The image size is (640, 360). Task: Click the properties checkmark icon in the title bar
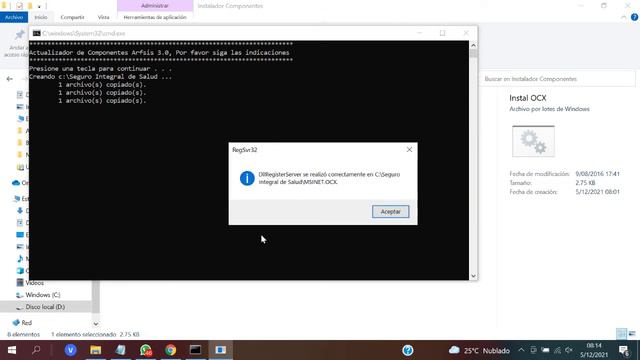tap(19, 6)
